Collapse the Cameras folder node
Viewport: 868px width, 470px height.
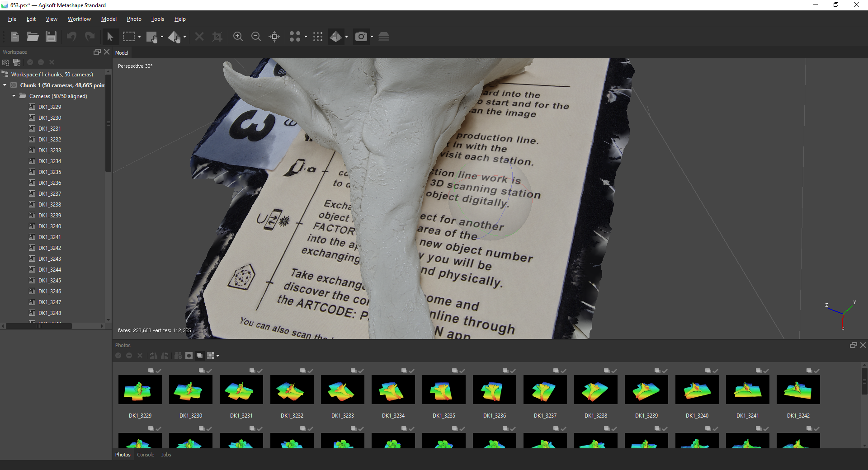pos(14,96)
